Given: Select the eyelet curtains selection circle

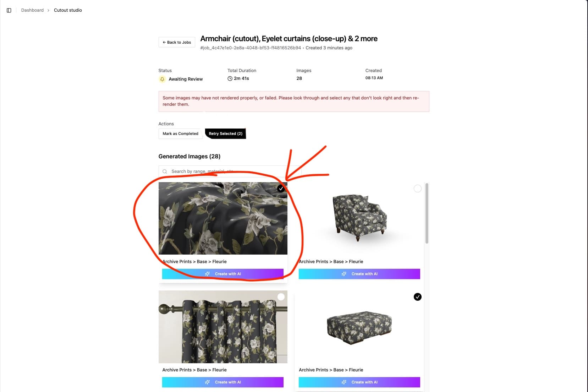Looking at the screenshot, I should (x=281, y=297).
